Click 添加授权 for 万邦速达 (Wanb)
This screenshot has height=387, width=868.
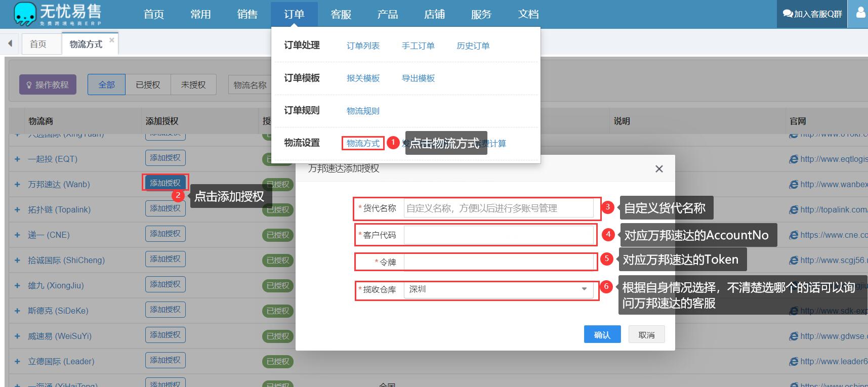[x=165, y=183]
